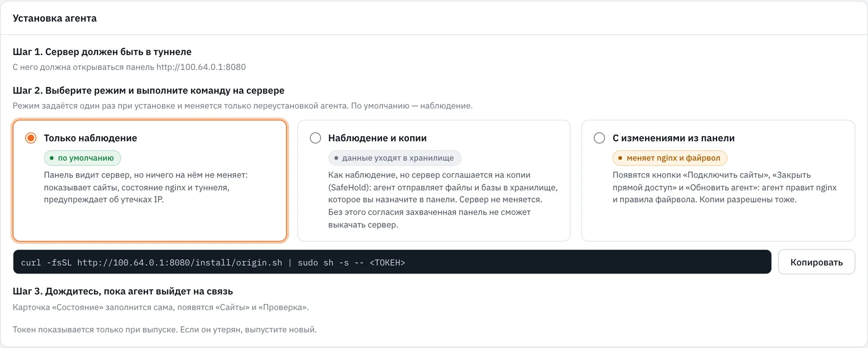Click the «меняет nginx и файрвол» badge

669,158
